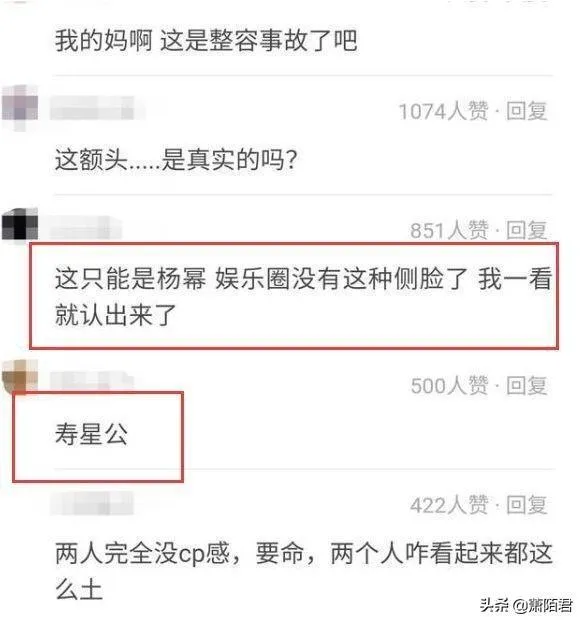Click 回复 beside 500人赞
Image resolution: width=586 pixels, height=626 pixels.
coord(527,386)
